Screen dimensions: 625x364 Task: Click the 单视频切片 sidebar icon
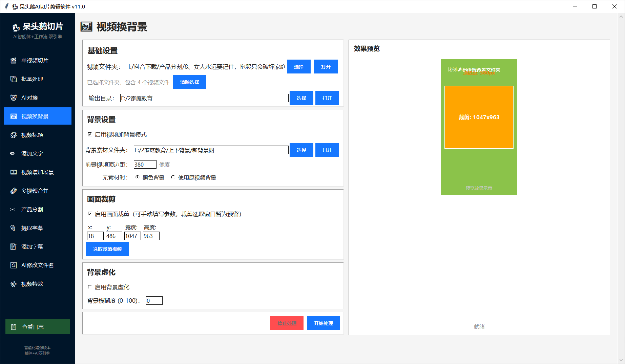(x=14, y=61)
